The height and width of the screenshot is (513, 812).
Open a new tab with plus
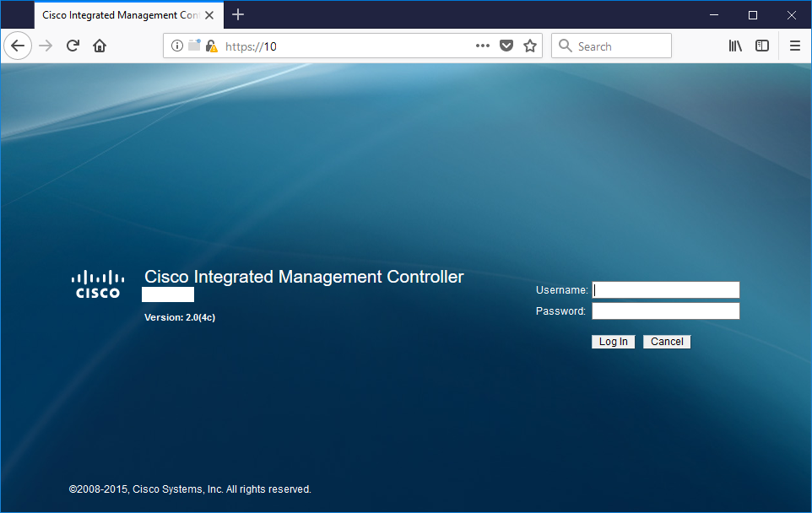click(238, 14)
